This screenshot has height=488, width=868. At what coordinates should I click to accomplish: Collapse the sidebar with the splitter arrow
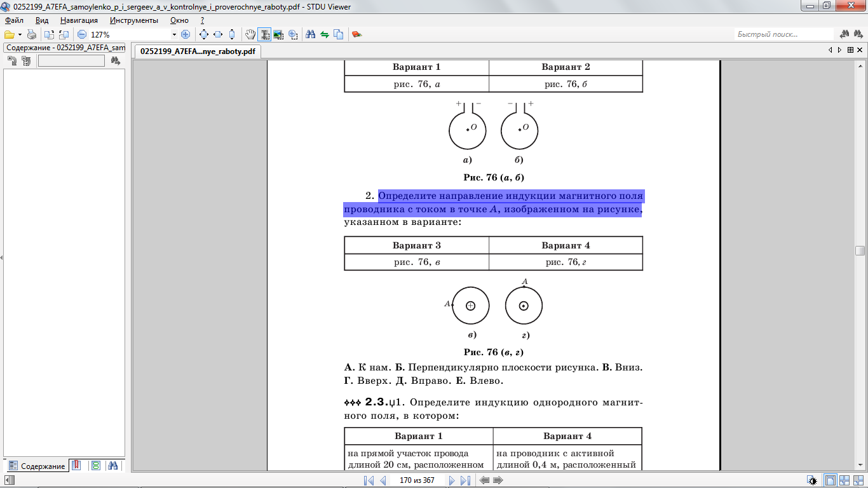(1, 257)
